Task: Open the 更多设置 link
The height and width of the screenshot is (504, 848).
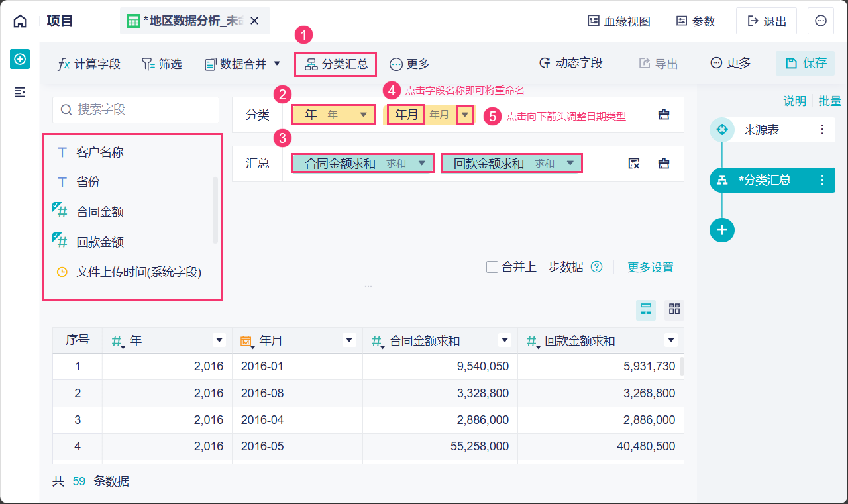Action: pos(651,267)
